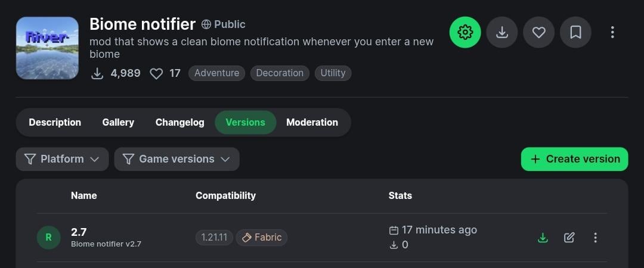Click edit pencil icon for version 2.7
Image resolution: width=644 pixels, height=268 pixels.
pos(569,238)
